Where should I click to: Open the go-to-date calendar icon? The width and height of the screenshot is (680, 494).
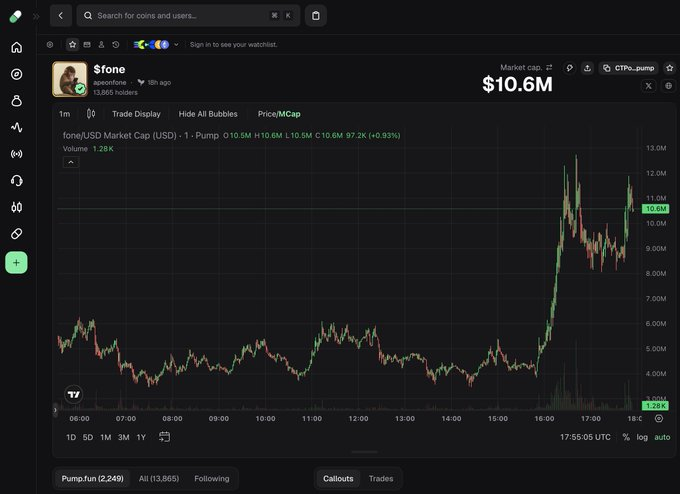point(164,437)
